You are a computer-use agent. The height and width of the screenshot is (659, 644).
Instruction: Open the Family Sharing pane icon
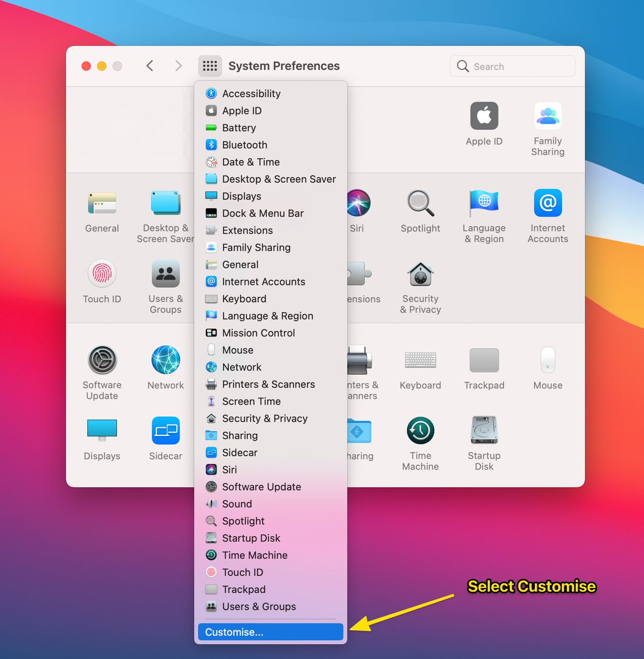point(548,116)
